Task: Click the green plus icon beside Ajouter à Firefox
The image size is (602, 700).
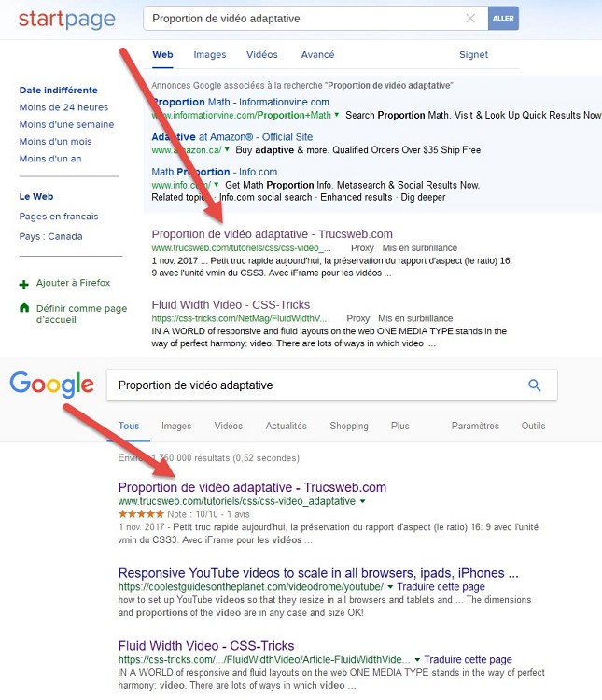Action: [x=24, y=285]
